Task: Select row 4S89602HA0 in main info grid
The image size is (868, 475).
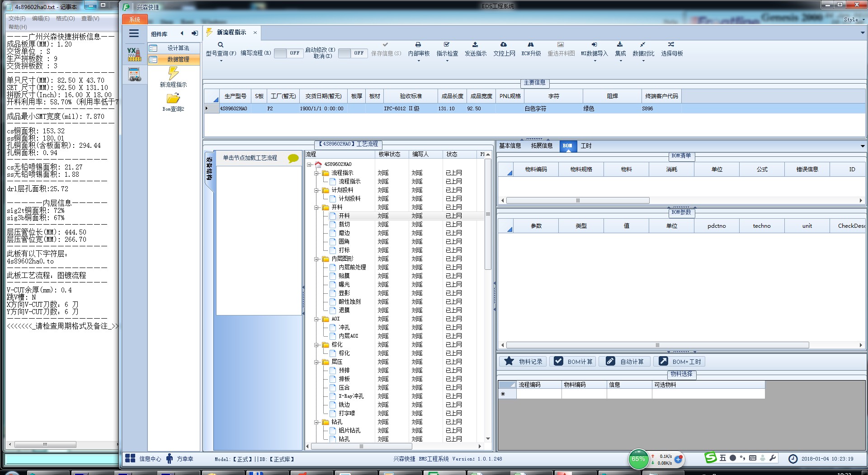Action: tap(535, 108)
